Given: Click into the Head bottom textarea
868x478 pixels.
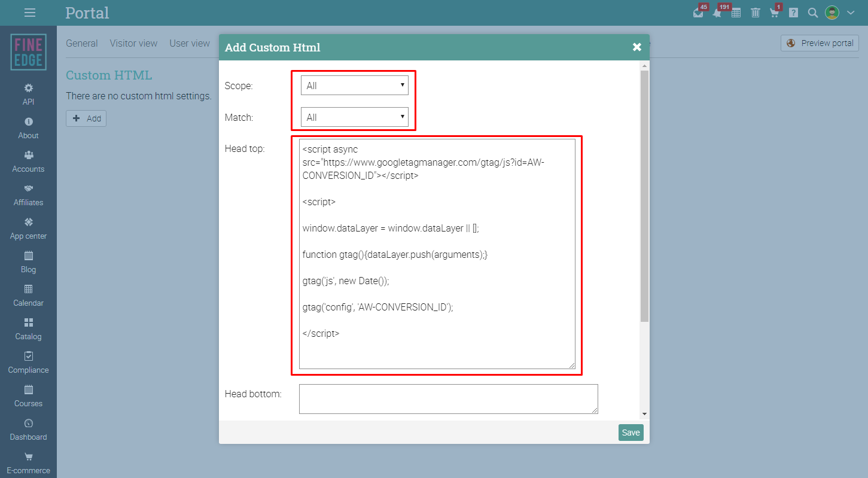Looking at the screenshot, I should [449, 399].
